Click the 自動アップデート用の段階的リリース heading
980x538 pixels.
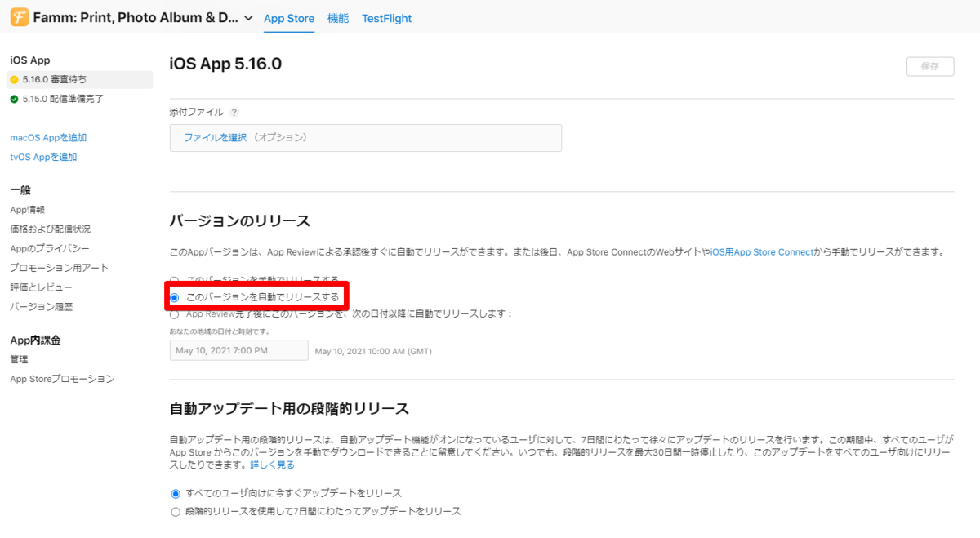pyautogui.click(x=289, y=408)
